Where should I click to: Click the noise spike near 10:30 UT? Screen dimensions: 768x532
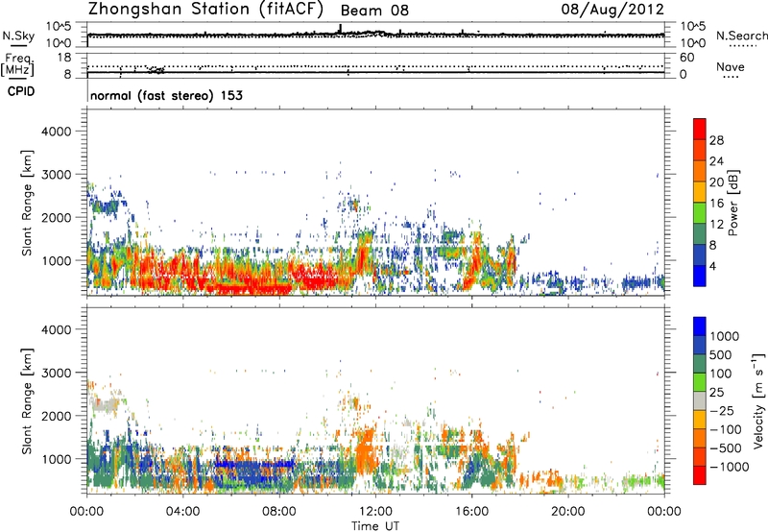(x=341, y=29)
